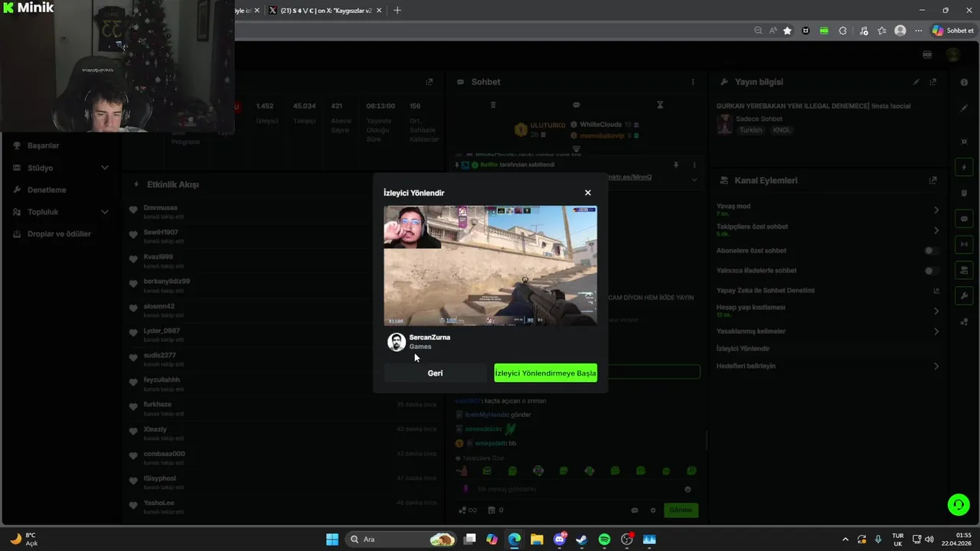Expand the Topluluk sidebar section

coord(61,212)
